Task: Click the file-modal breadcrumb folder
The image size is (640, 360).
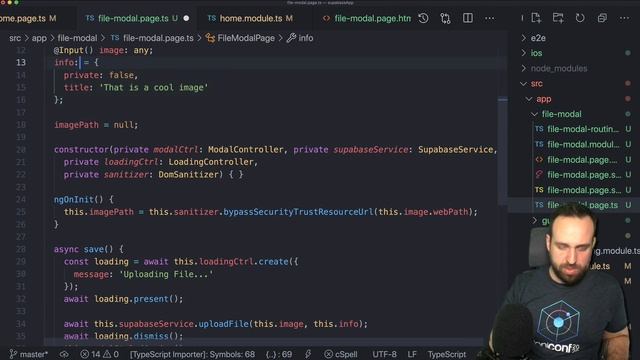Action: tap(77, 38)
